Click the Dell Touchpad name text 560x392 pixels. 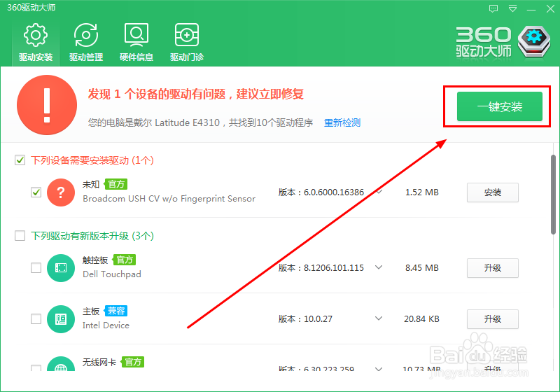112,274
